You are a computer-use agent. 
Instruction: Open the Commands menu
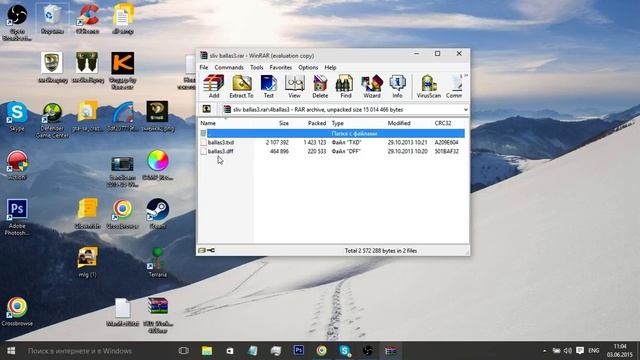pos(229,67)
